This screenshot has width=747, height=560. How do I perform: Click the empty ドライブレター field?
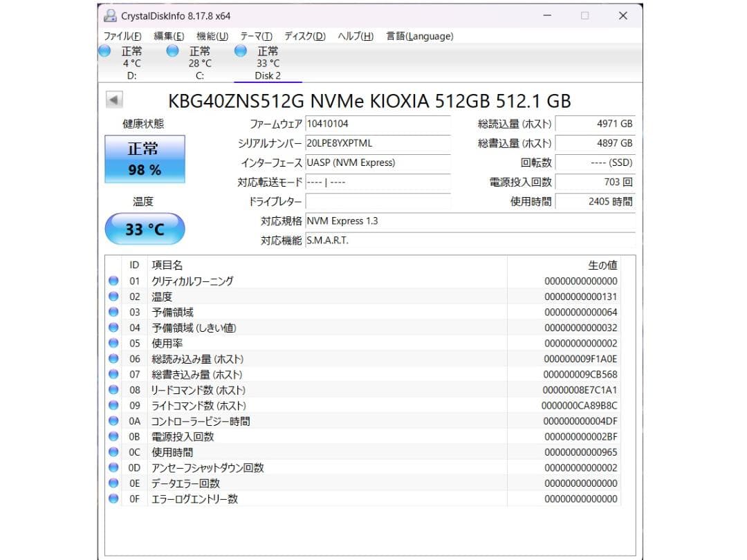click(378, 201)
